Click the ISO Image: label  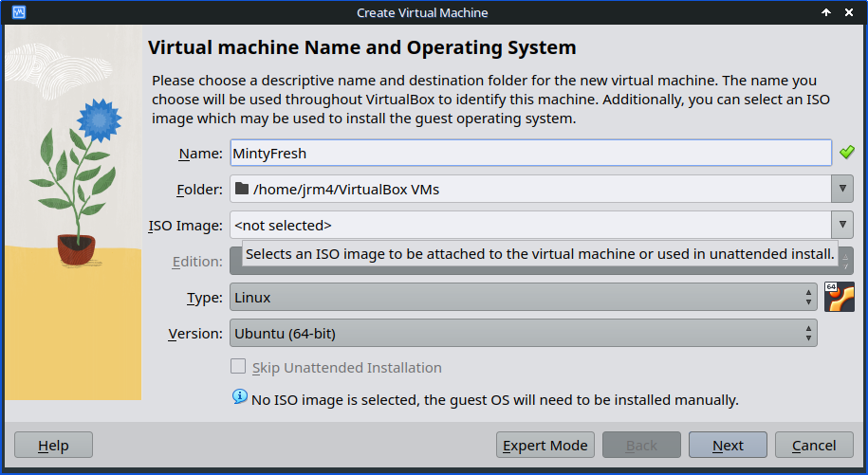point(185,226)
